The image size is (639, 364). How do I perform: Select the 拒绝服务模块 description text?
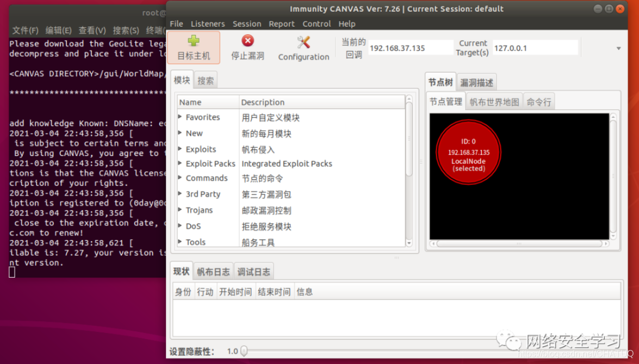(x=266, y=227)
